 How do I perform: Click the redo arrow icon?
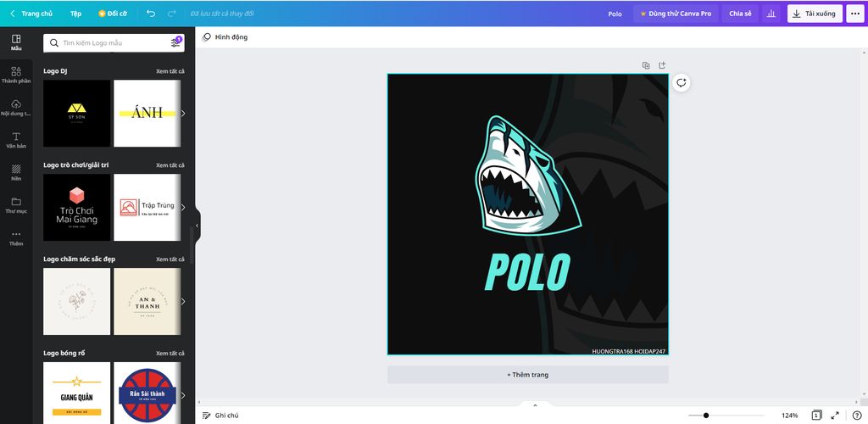click(171, 14)
